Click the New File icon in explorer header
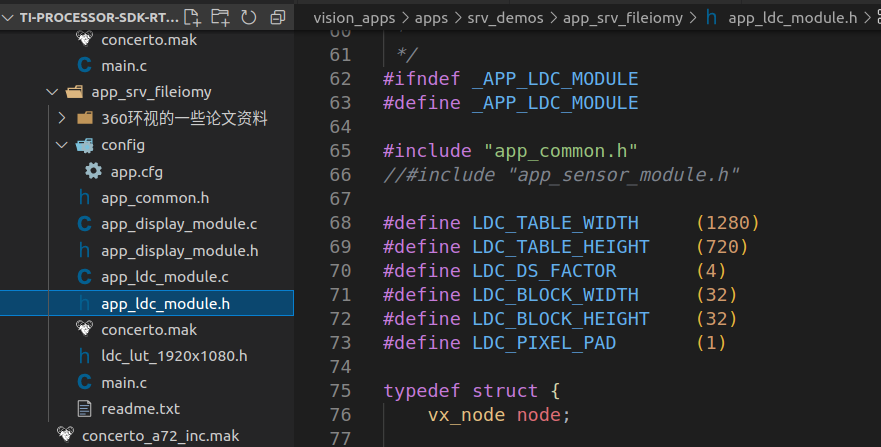Viewport: 881px width, 447px height. [x=193, y=17]
